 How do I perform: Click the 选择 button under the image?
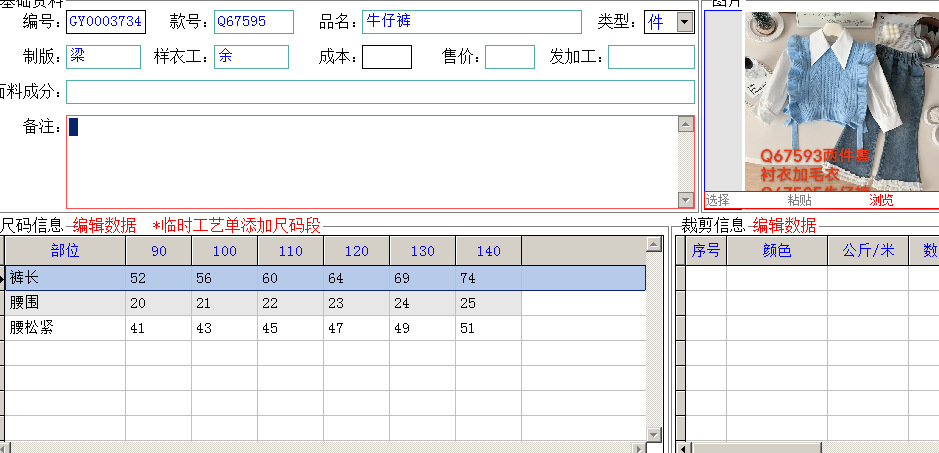[717, 200]
